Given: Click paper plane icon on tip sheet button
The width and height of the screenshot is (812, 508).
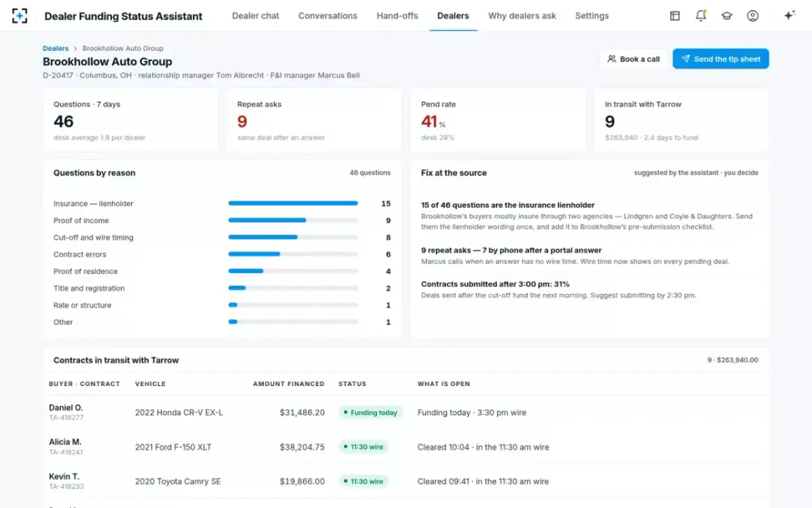Looking at the screenshot, I should click(685, 59).
